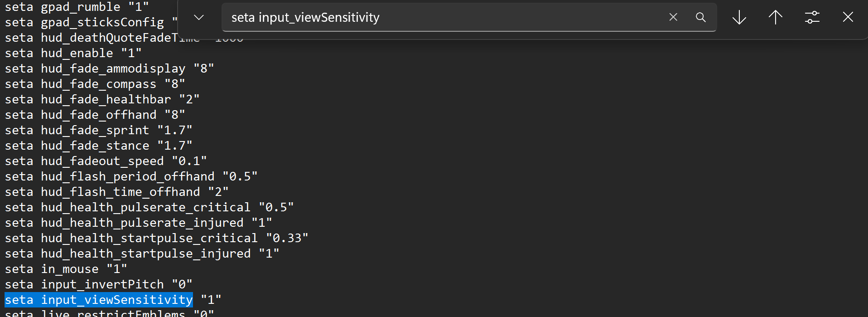Viewport: 868px width, 317px height.
Task: Click the hud_flash_period_offhand line
Action: [x=131, y=176]
